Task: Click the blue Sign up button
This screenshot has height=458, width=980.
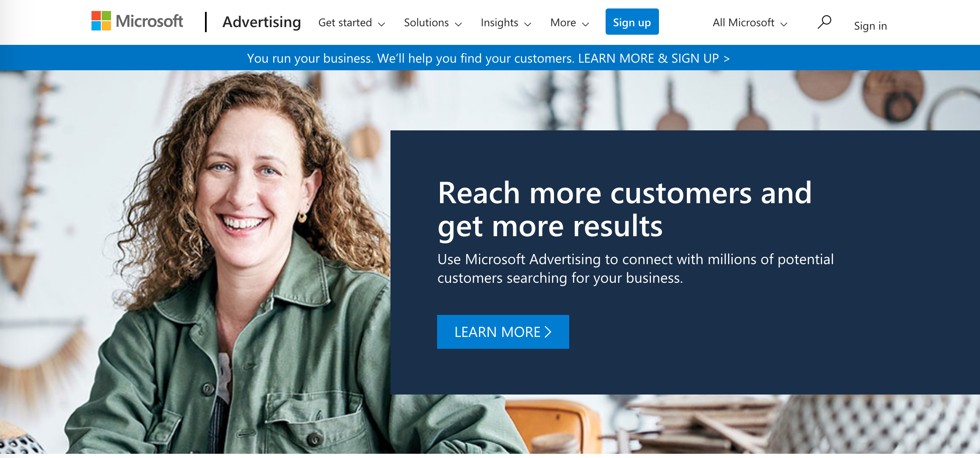Action: point(632,22)
